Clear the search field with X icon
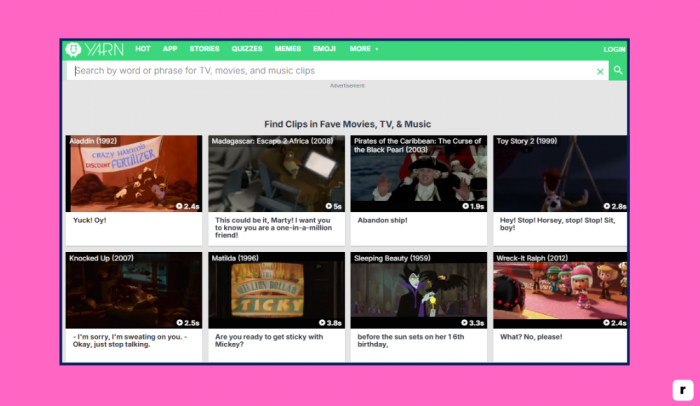 tap(600, 71)
